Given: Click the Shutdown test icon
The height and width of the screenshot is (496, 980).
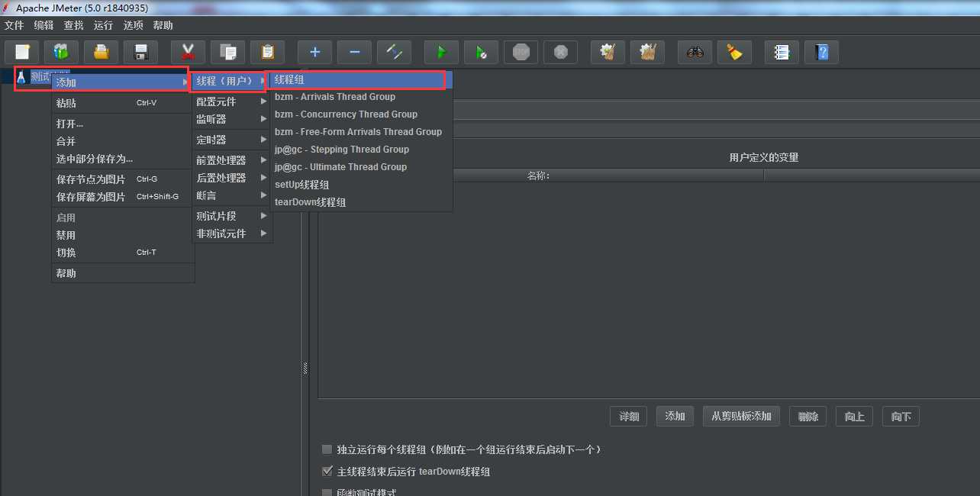Looking at the screenshot, I should (x=560, y=52).
